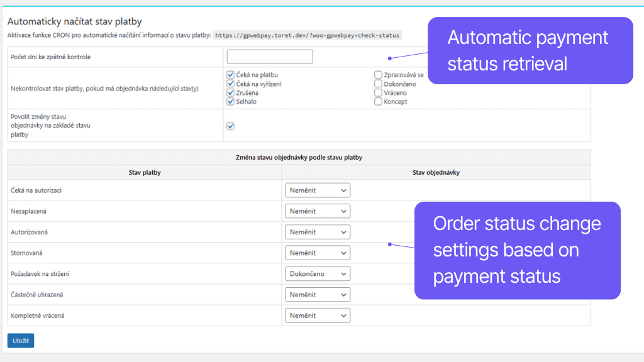Open order status dropdown for Nezaplacená

318,211
